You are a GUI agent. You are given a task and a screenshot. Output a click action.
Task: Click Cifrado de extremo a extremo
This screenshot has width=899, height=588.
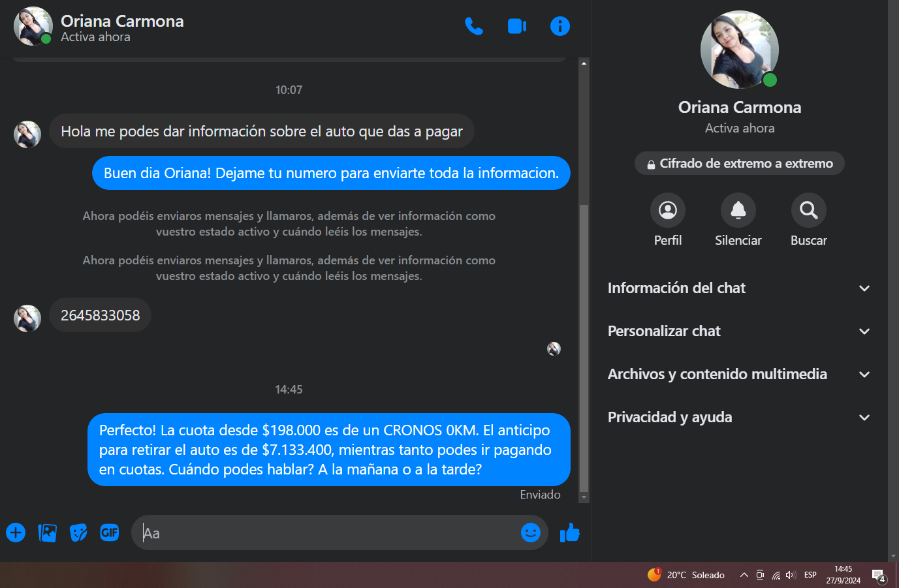click(740, 163)
